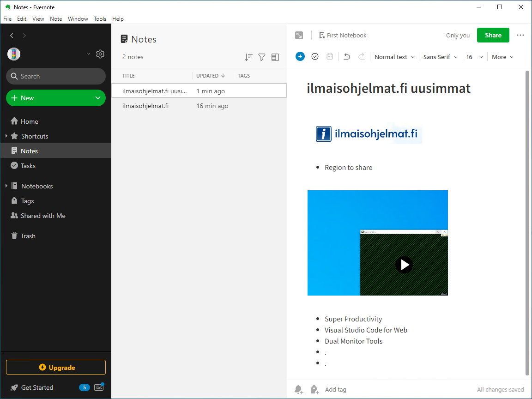Expand the New button dropdown arrow
The width and height of the screenshot is (532, 399).
coord(98,98)
